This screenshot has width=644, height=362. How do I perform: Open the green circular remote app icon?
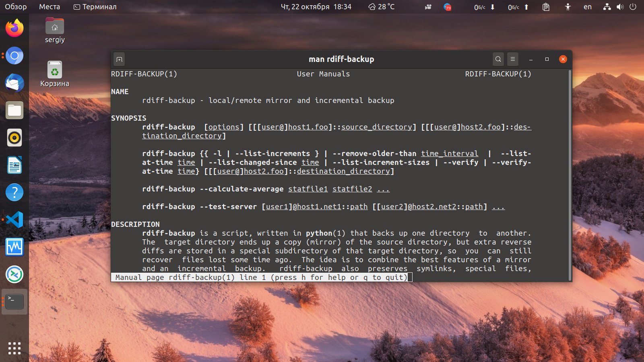14,274
